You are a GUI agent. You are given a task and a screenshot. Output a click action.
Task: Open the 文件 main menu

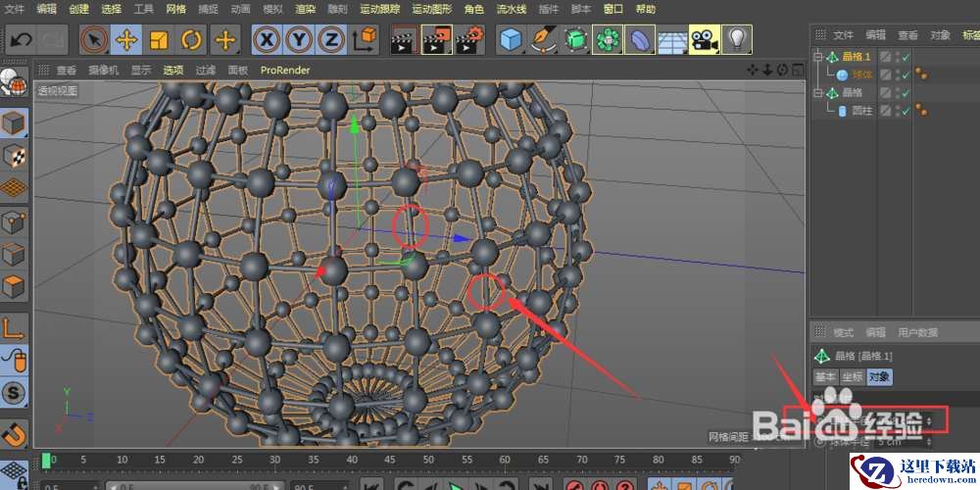point(15,10)
